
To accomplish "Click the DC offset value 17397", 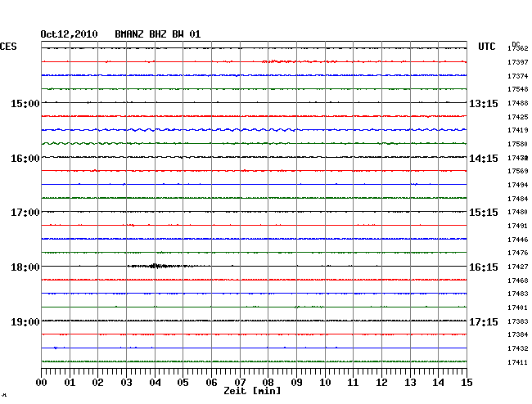I will (x=518, y=62).
